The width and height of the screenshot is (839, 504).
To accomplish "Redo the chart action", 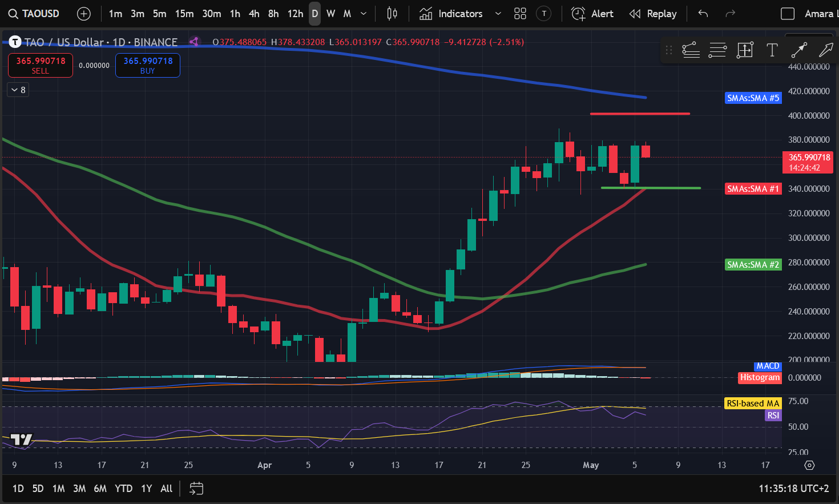I will point(730,14).
